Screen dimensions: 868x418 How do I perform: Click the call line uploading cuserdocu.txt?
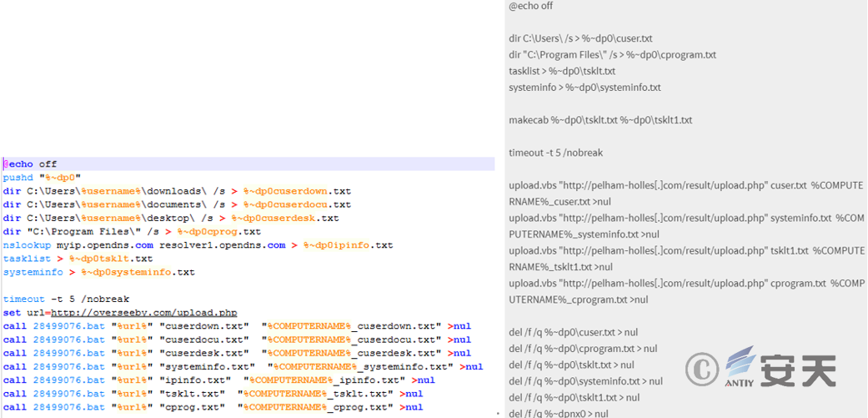click(x=236, y=340)
